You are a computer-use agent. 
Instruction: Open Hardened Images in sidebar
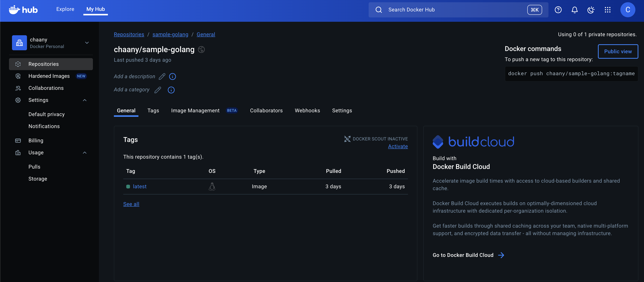pos(49,76)
